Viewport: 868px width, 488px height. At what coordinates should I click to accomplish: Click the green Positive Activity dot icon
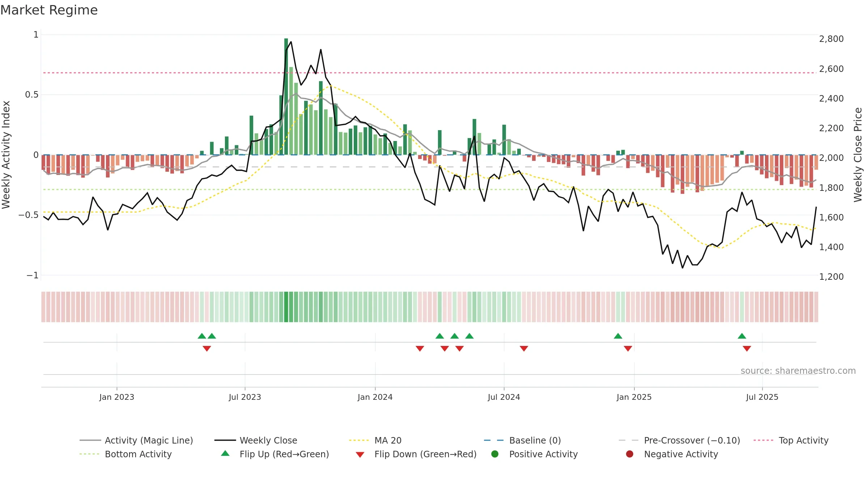[x=495, y=454]
